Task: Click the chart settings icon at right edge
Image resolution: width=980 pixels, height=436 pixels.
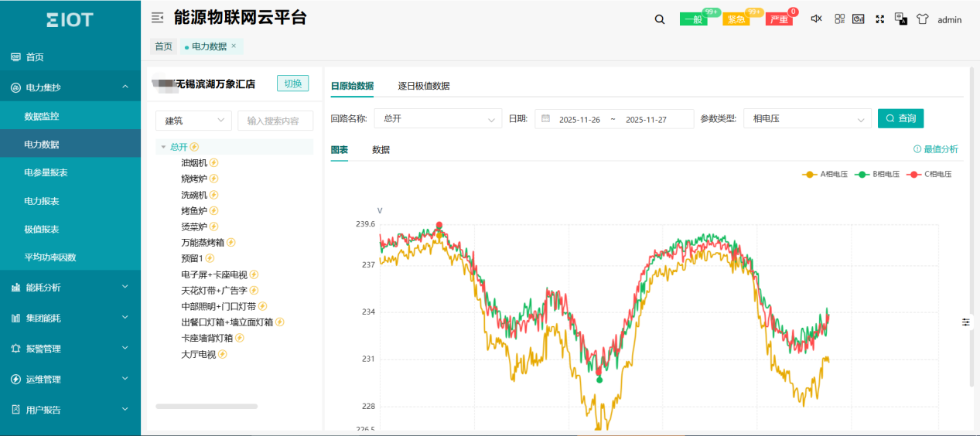Action: 965,322
